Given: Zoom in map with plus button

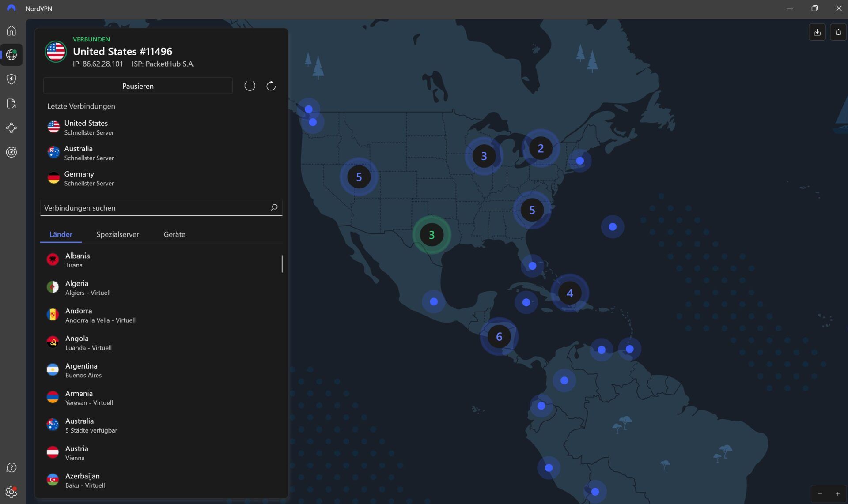Looking at the screenshot, I should click(838, 494).
